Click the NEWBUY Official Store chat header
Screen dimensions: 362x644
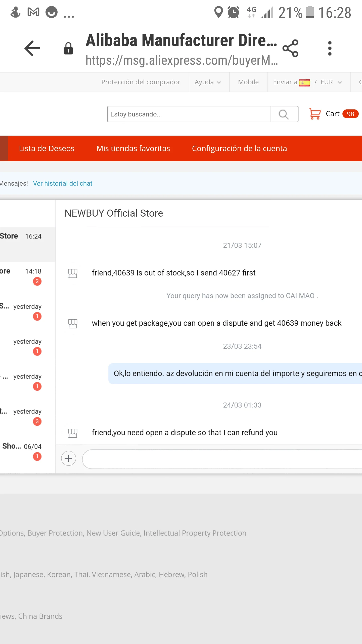tap(114, 213)
